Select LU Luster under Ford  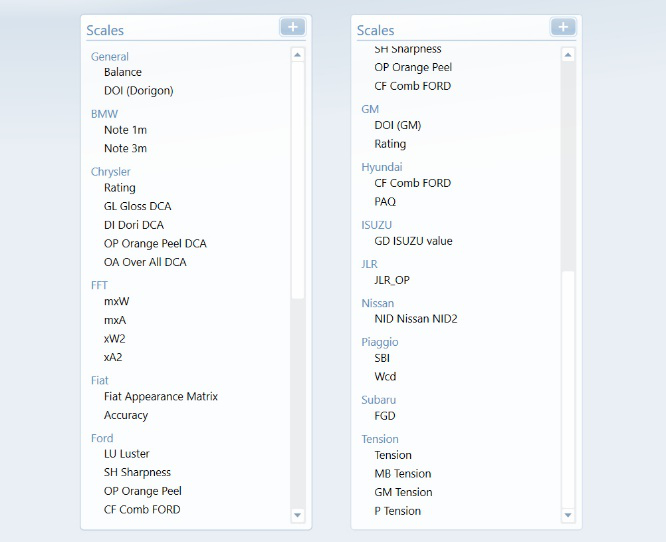(x=127, y=454)
